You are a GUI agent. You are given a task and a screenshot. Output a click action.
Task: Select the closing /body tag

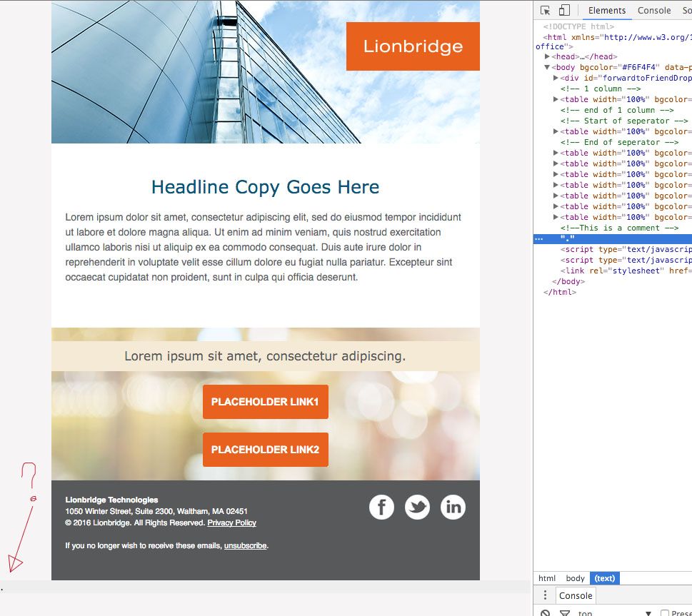pyautogui.click(x=568, y=281)
